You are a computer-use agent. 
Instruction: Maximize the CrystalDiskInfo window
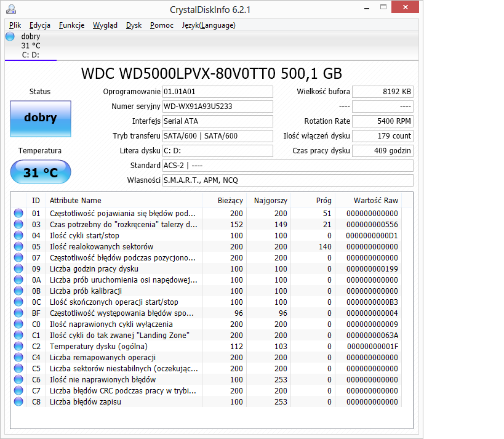383,7
